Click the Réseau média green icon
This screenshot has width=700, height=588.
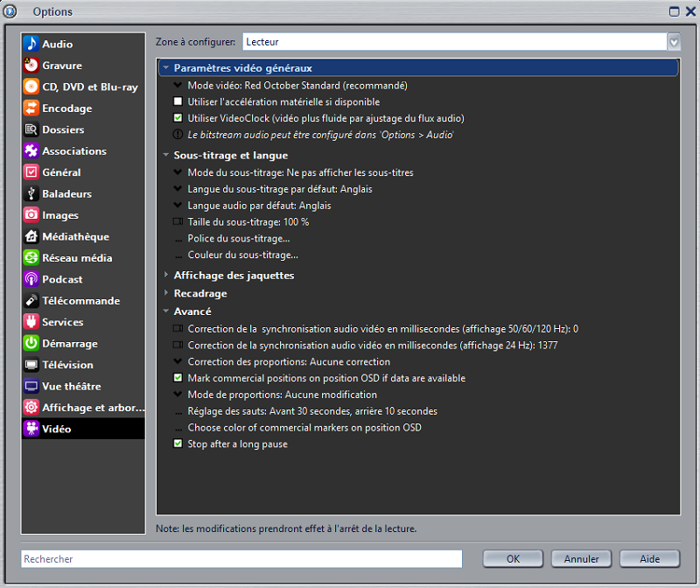[31, 257]
